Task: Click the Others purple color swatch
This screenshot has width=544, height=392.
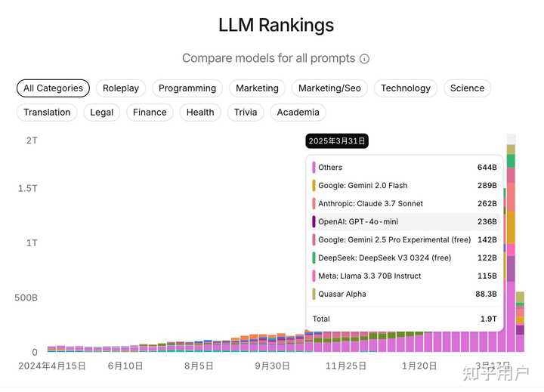Action: (x=314, y=167)
